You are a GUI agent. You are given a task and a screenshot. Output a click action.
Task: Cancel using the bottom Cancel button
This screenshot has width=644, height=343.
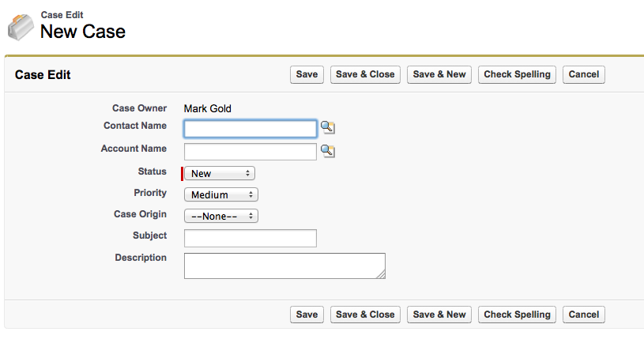[584, 315]
